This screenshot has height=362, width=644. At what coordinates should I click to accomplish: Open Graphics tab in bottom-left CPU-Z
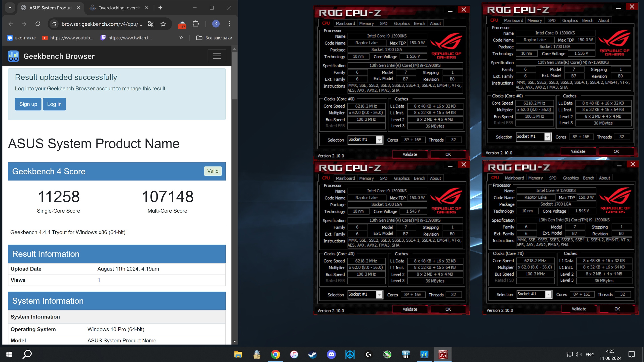401,178
